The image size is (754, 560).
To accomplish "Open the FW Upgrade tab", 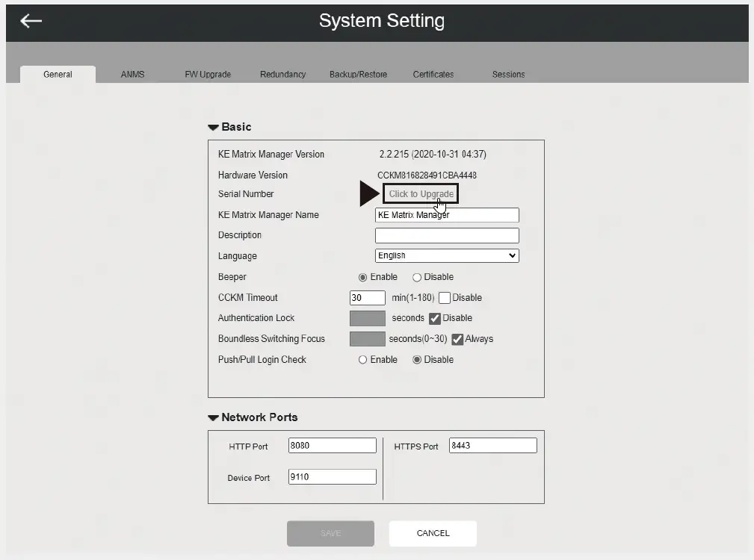I will 208,74.
